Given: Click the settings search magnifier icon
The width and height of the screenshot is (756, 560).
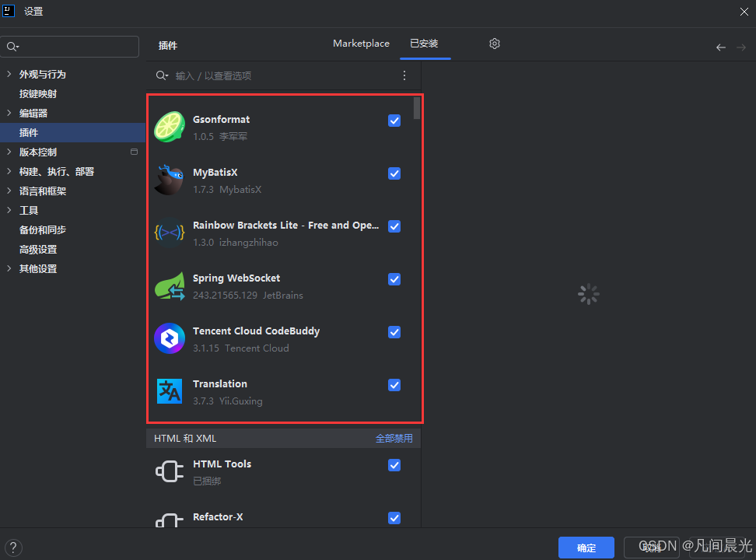Looking at the screenshot, I should [x=12, y=47].
